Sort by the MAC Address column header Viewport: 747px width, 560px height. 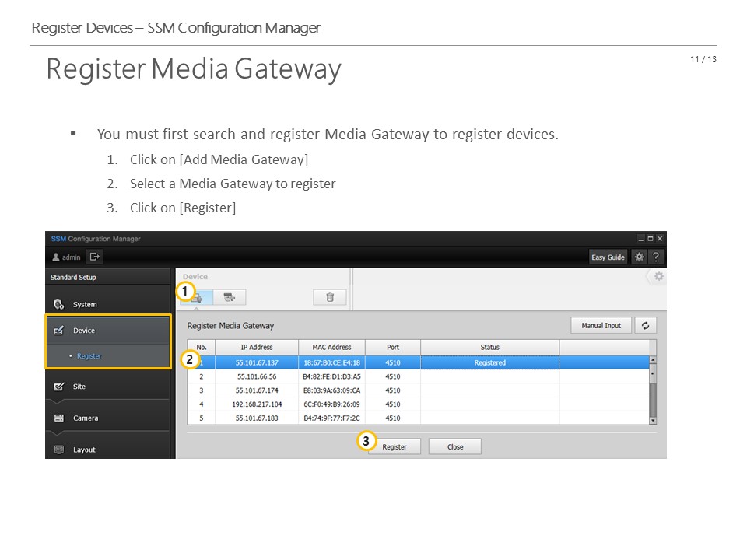click(331, 347)
